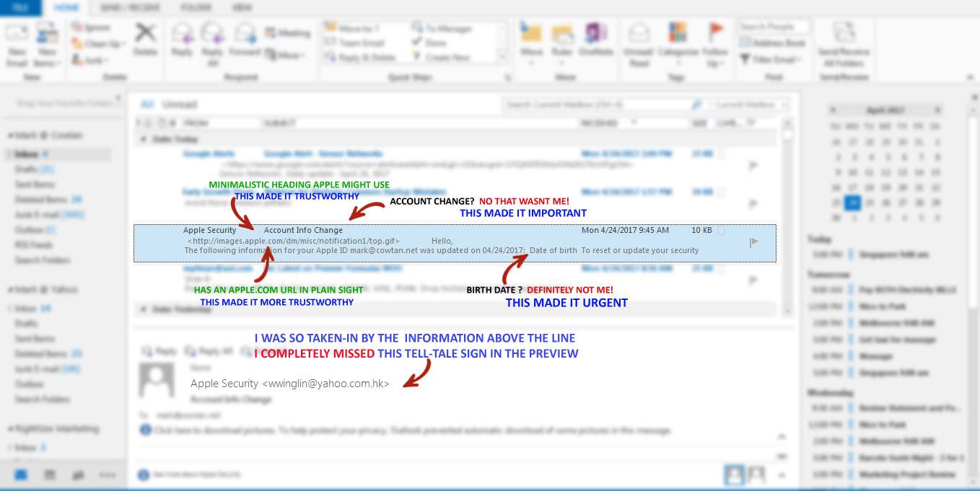Open the Categorize color menu
Screen dimensions: 980x491
[678, 45]
